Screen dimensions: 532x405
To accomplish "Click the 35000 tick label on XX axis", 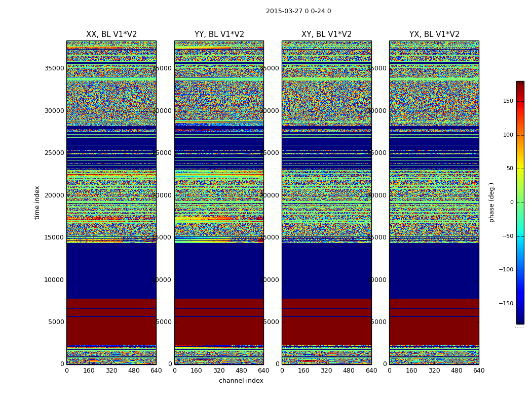I will point(54,68).
